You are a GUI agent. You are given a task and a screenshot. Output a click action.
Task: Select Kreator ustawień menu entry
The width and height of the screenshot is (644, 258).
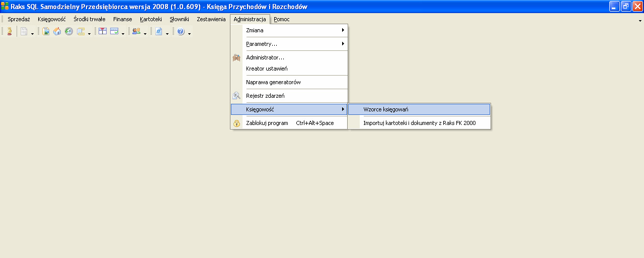(289, 69)
